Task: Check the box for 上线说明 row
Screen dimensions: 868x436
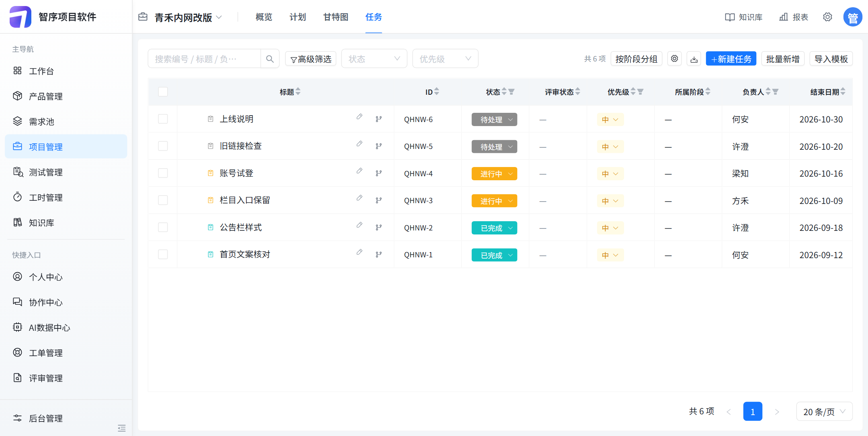Action: click(163, 119)
